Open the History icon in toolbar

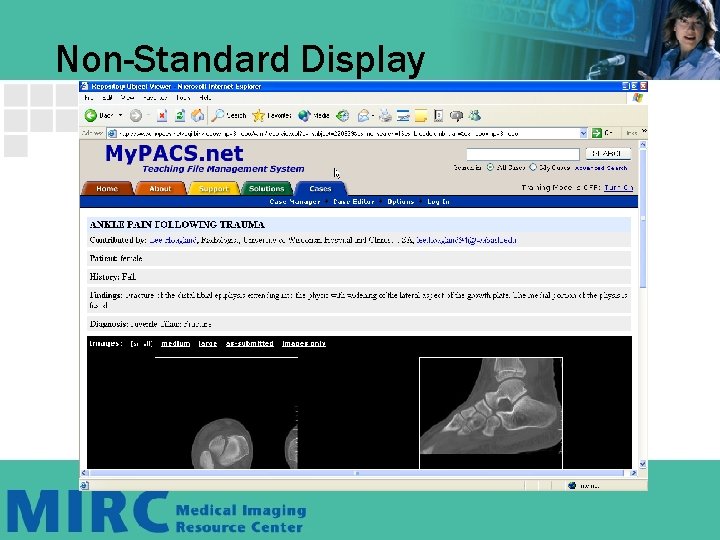point(343,116)
